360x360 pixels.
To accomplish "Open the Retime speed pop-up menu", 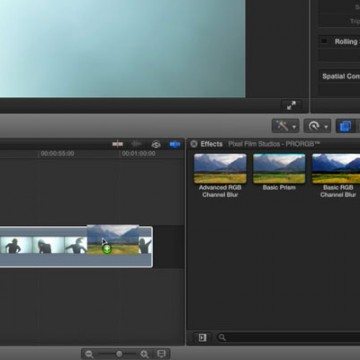I will (317, 126).
